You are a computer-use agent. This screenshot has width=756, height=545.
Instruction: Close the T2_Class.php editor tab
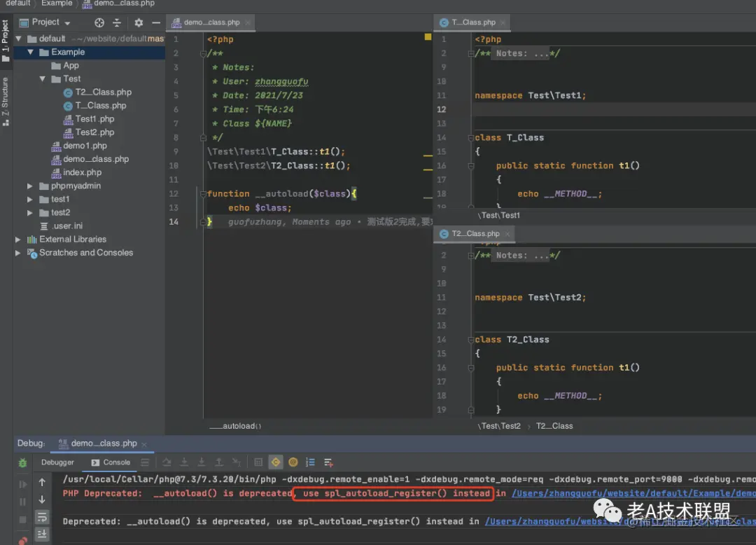click(507, 234)
